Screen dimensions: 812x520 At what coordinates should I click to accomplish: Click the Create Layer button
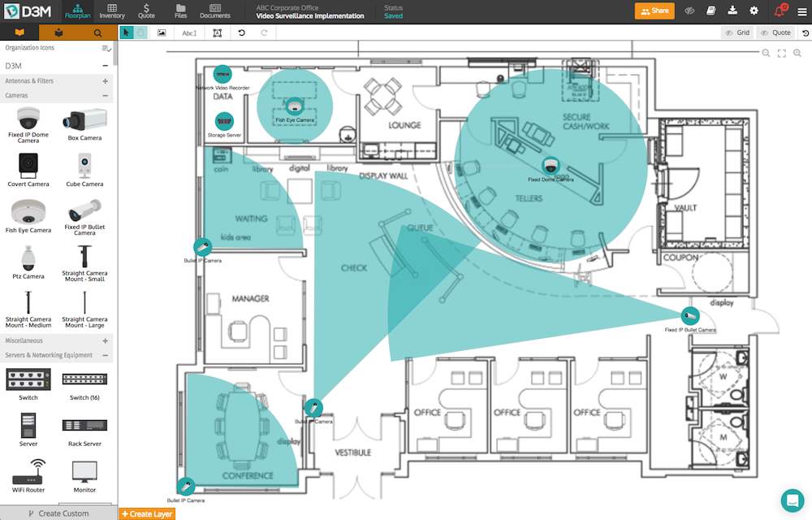pyautogui.click(x=147, y=513)
